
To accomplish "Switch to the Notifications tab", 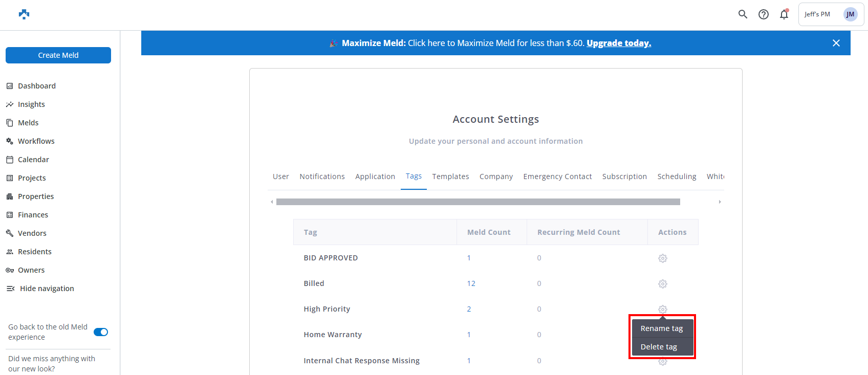I will click(x=322, y=177).
